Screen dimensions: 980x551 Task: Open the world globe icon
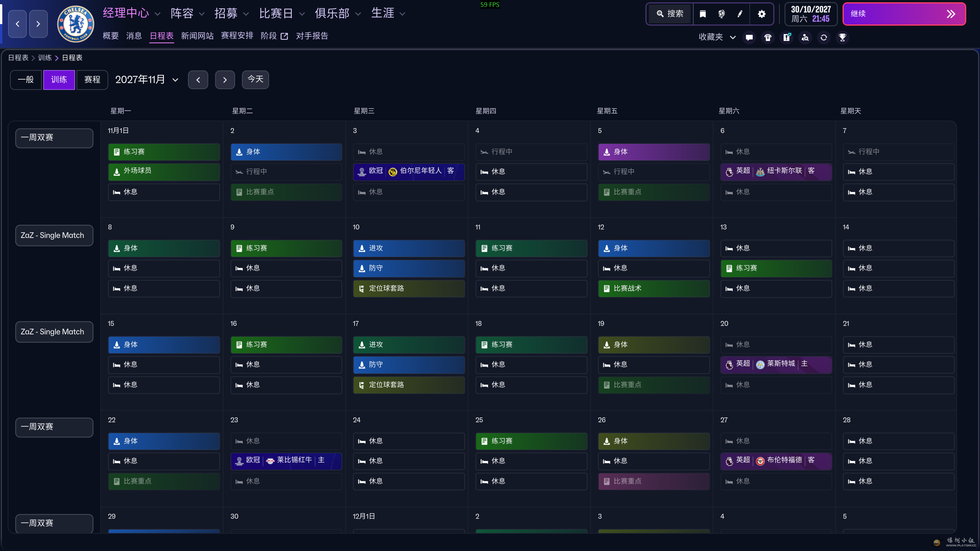click(x=721, y=14)
